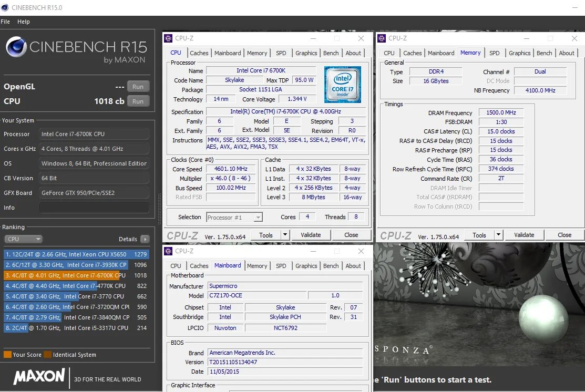Switch to Caches tab in CPU window
The height and width of the screenshot is (392, 585).
199,53
